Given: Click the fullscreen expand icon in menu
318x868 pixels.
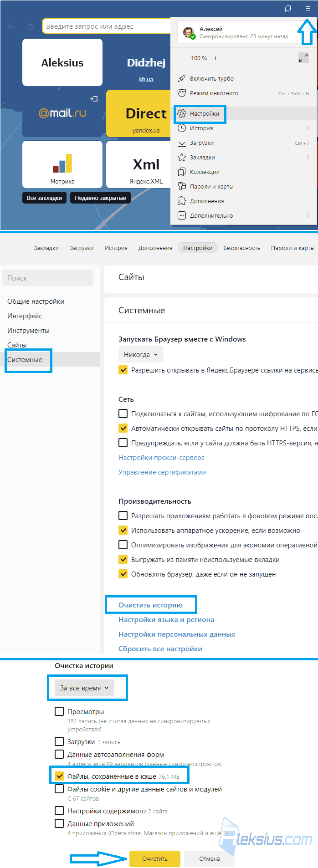Looking at the screenshot, I should coord(303,58).
